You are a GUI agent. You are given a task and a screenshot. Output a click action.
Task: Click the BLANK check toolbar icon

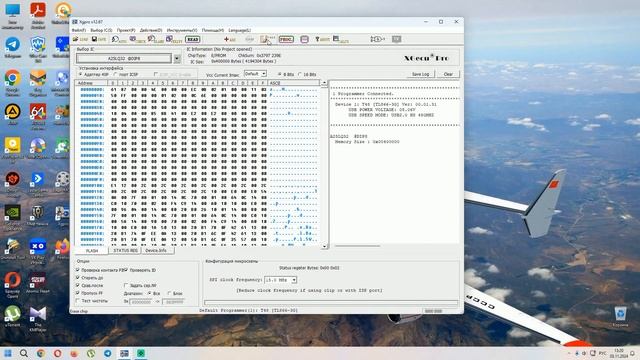156,39
